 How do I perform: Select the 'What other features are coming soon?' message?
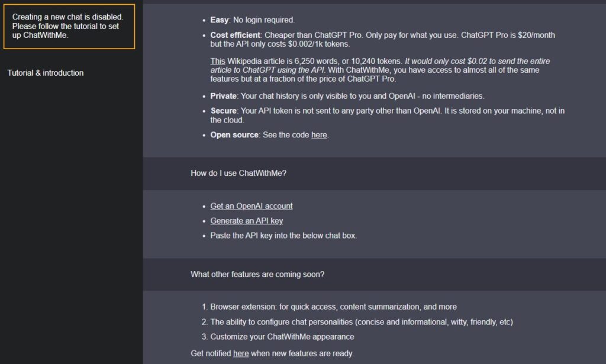click(x=257, y=275)
